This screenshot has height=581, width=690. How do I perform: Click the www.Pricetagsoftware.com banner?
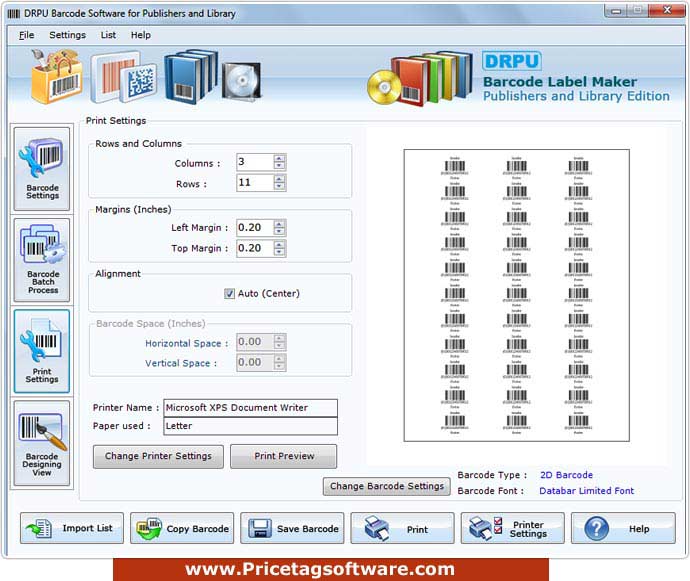tap(331, 569)
